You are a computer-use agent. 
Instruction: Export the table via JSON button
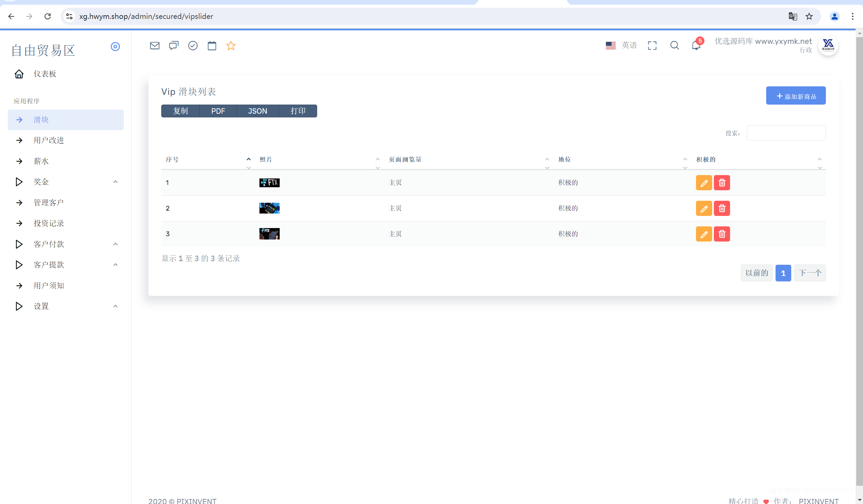coord(257,111)
